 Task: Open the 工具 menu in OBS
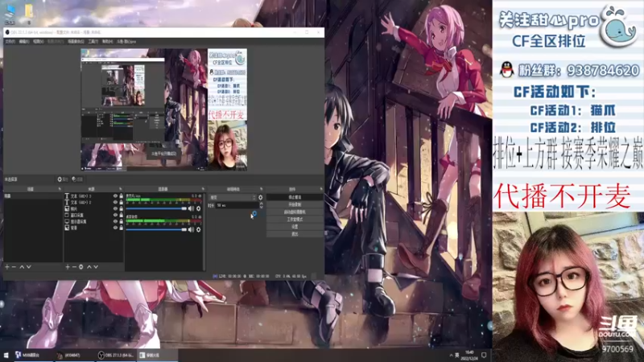[x=93, y=42]
